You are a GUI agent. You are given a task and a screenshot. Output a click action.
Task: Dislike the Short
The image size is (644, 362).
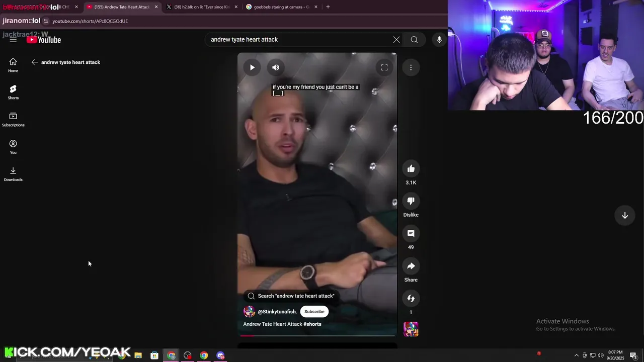pyautogui.click(x=411, y=201)
